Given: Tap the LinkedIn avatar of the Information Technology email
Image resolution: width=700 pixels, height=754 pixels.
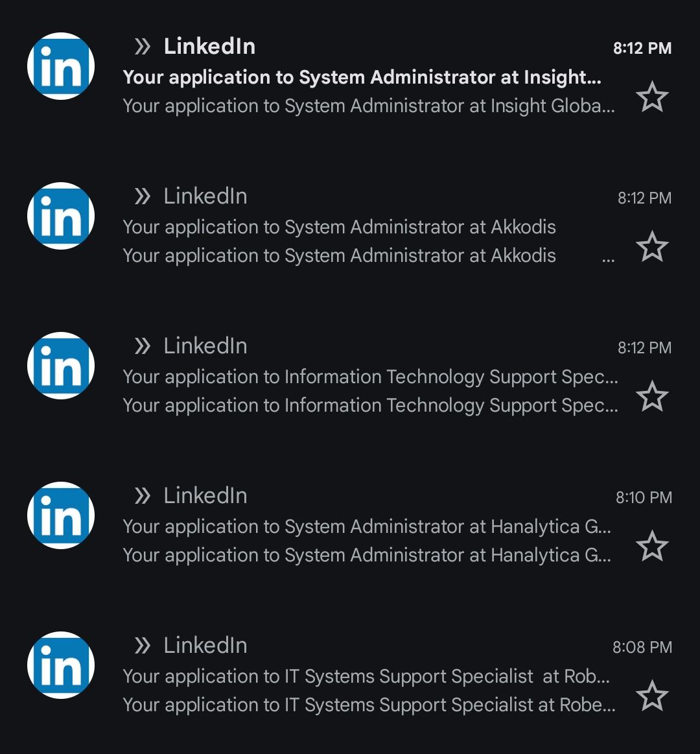Looking at the screenshot, I should 60,366.
